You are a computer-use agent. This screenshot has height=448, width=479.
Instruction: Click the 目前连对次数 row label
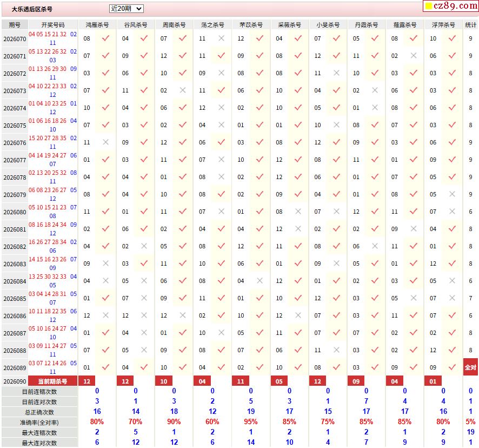coord(39,402)
